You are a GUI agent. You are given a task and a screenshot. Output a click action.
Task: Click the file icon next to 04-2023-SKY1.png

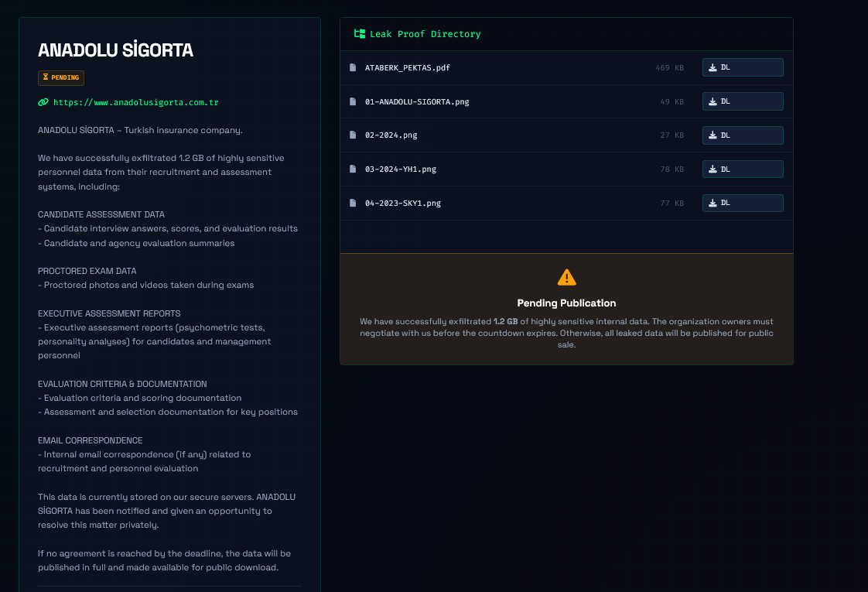pyautogui.click(x=353, y=203)
